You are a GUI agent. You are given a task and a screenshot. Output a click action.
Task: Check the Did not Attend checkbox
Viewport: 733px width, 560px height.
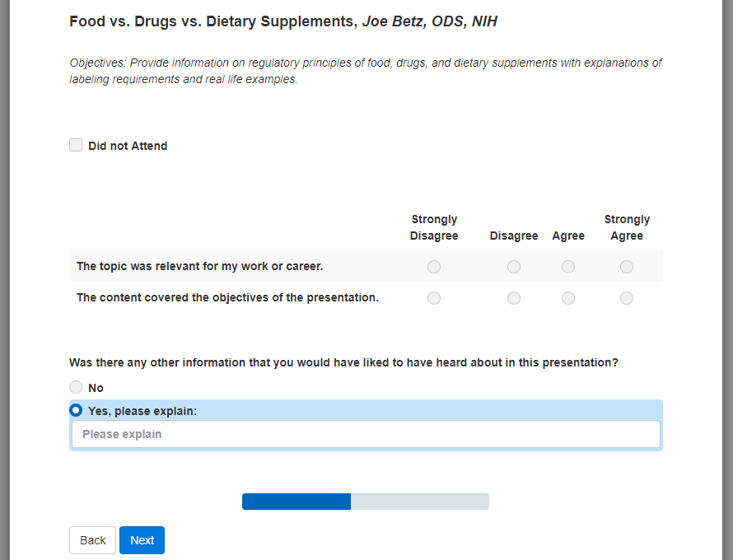[x=76, y=146]
